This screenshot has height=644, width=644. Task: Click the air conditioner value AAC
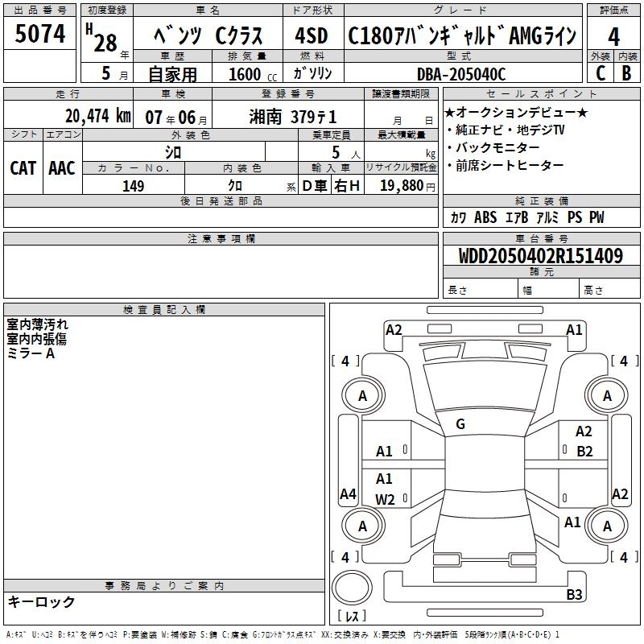tap(62, 168)
